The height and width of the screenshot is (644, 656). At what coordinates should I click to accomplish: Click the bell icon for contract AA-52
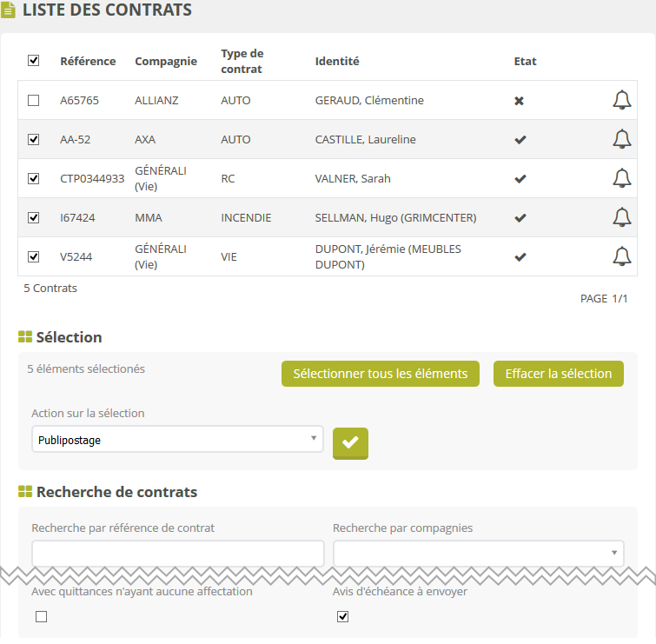(621, 139)
